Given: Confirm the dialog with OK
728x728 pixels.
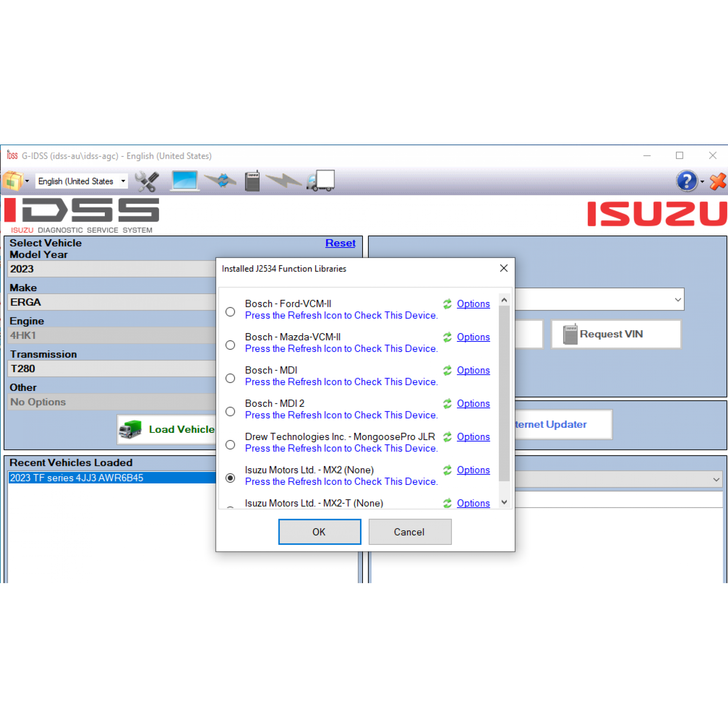Looking at the screenshot, I should pyautogui.click(x=320, y=532).
